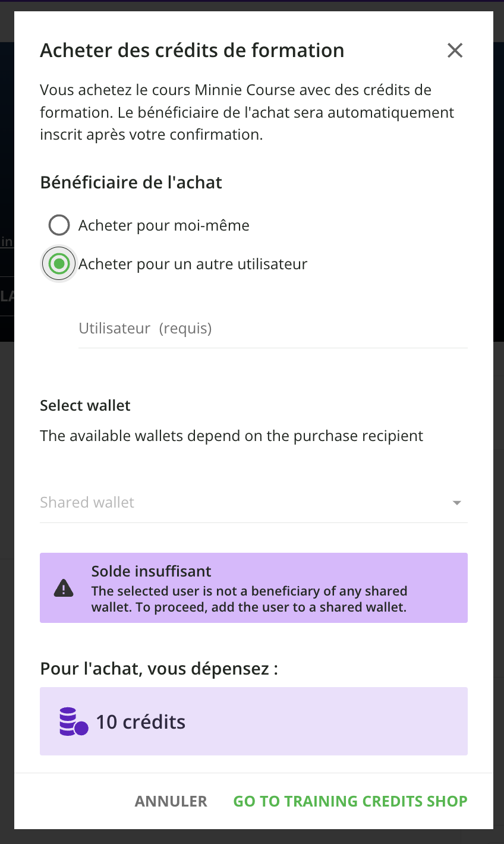The width and height of the screenshot is (504, 844).
Task: Click the dialog title 'Acheter des crédits de formation'
Action: [x=192, y=51]
